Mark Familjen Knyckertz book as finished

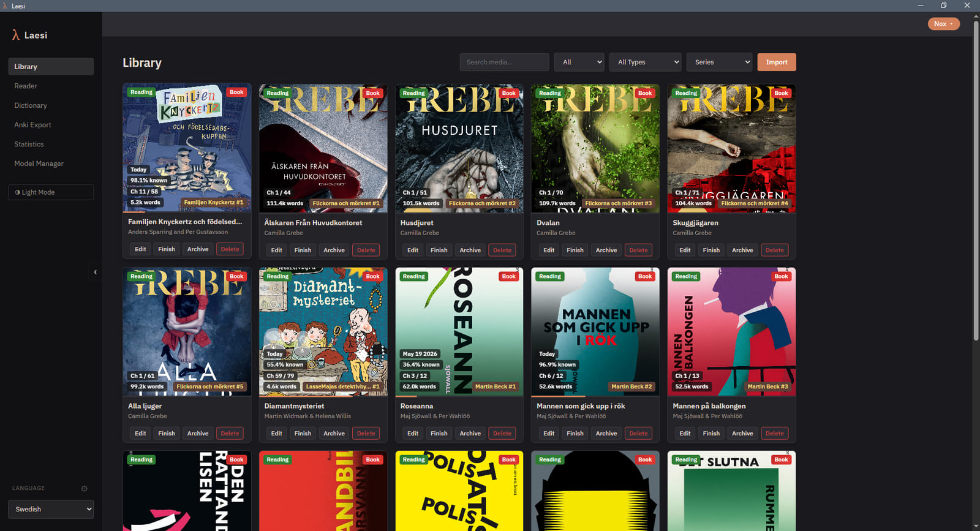[167, 249]
